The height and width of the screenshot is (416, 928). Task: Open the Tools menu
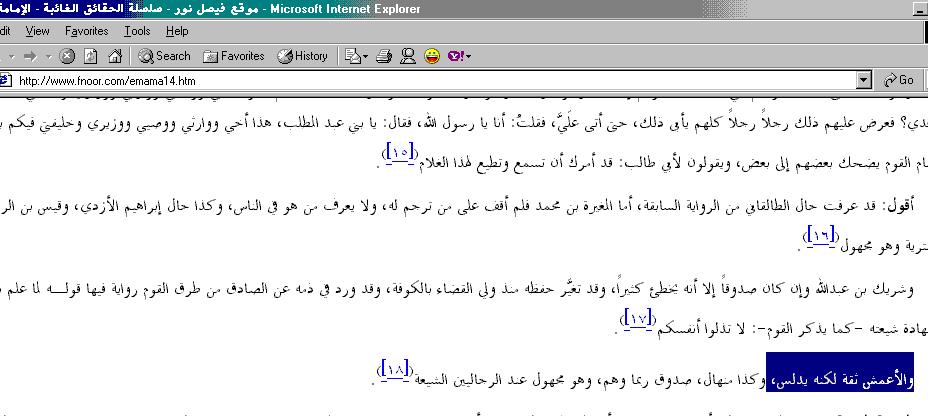pos(137,31)
